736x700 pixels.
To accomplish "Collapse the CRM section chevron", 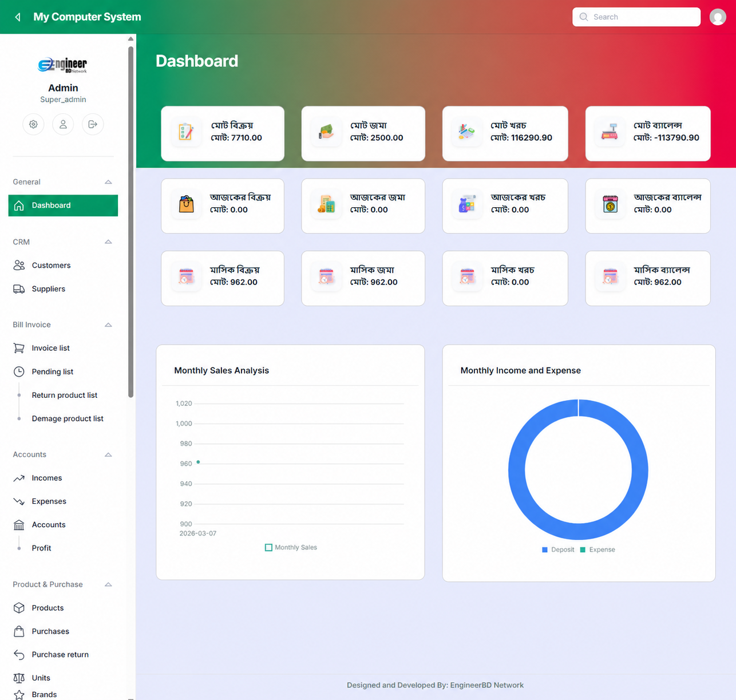I will tap(108, 242).
